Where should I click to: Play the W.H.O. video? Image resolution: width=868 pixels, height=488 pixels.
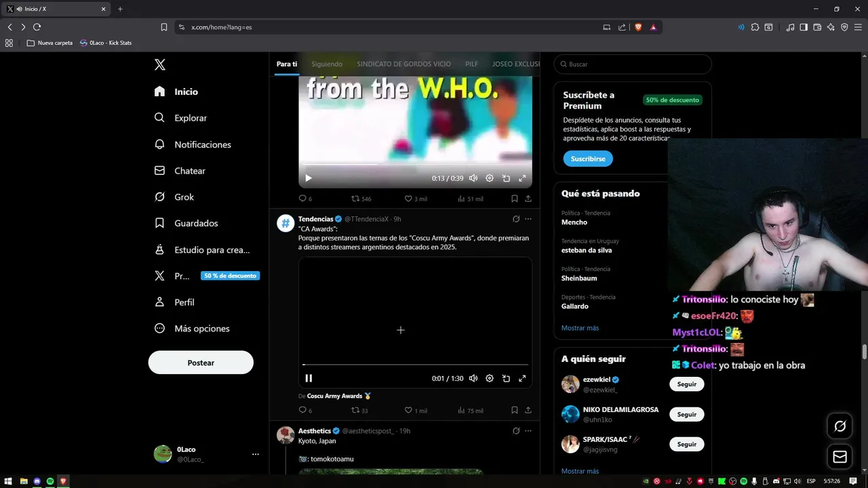point(308,178)
